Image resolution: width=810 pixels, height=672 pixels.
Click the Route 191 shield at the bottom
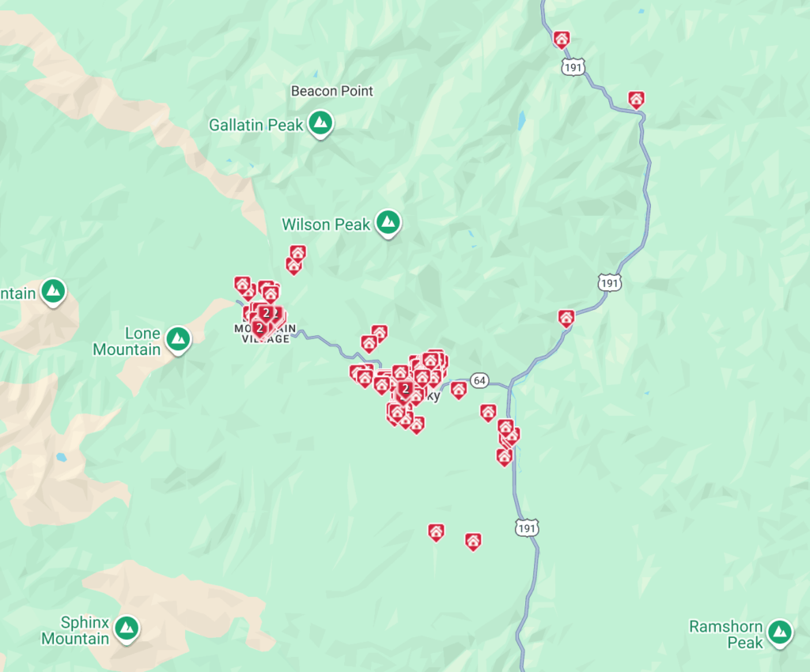527,528
